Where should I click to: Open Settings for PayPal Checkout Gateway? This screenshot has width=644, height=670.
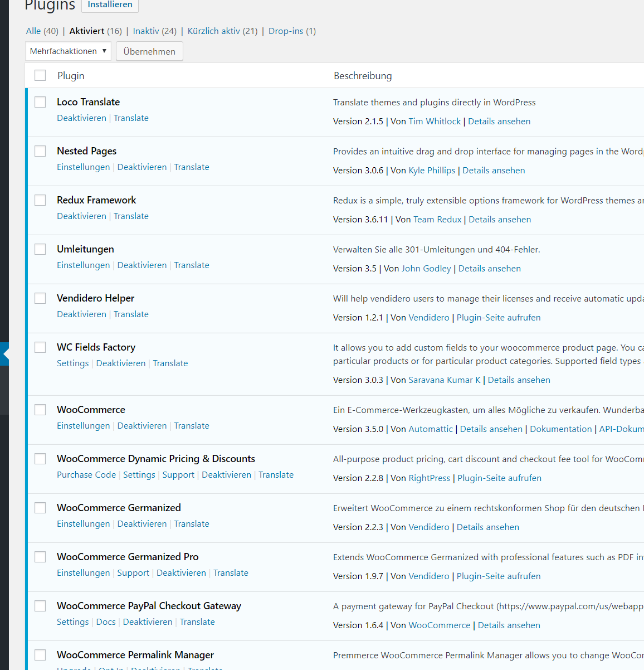(72, 622)
